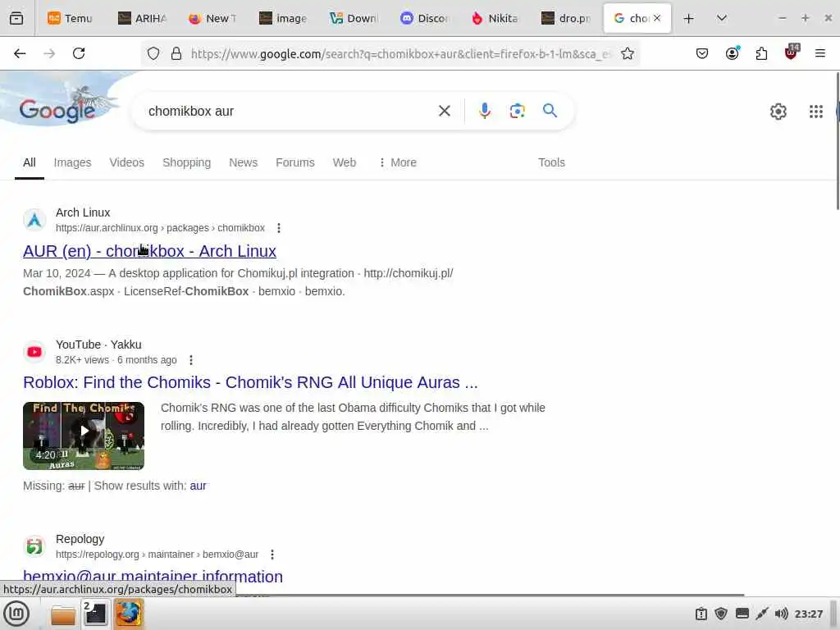Click the Firefox taskbar button
This screenshot has height=630, width=840.
pos(129,614)
